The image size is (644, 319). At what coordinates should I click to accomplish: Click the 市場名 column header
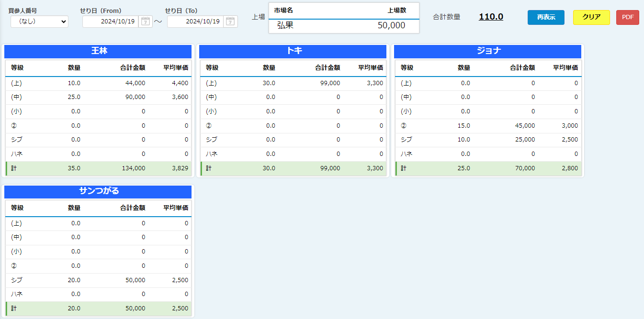coord(283,10)
